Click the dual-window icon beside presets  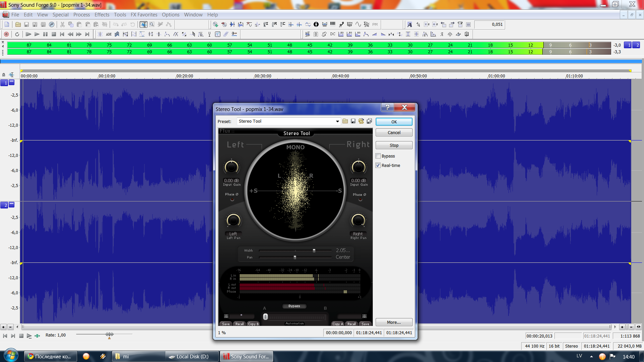(x=369, y=121)
